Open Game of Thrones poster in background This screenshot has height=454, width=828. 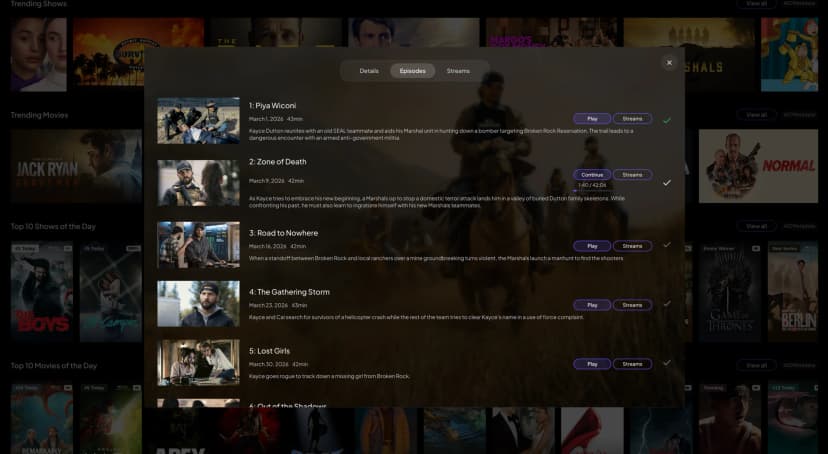coord(730,292)
